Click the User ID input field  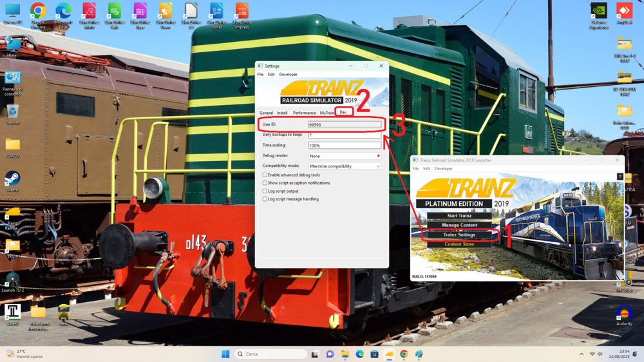pos(345,124)
